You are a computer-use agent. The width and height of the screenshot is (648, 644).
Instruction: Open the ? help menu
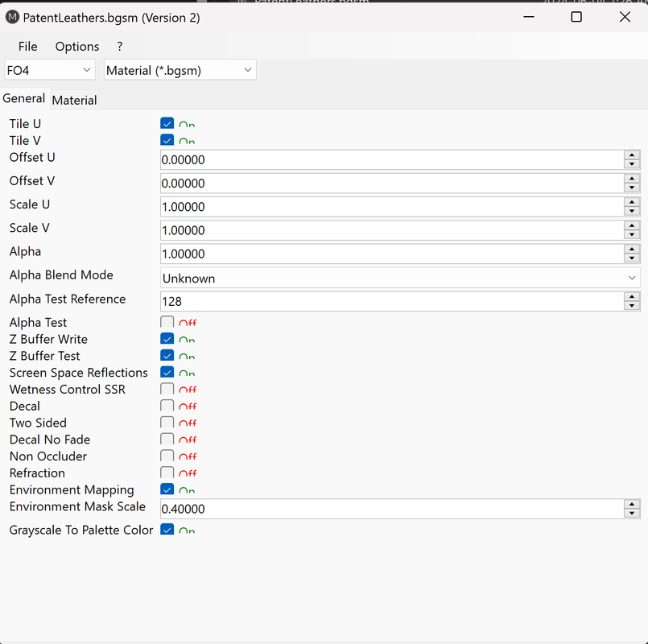coord(120,47)
